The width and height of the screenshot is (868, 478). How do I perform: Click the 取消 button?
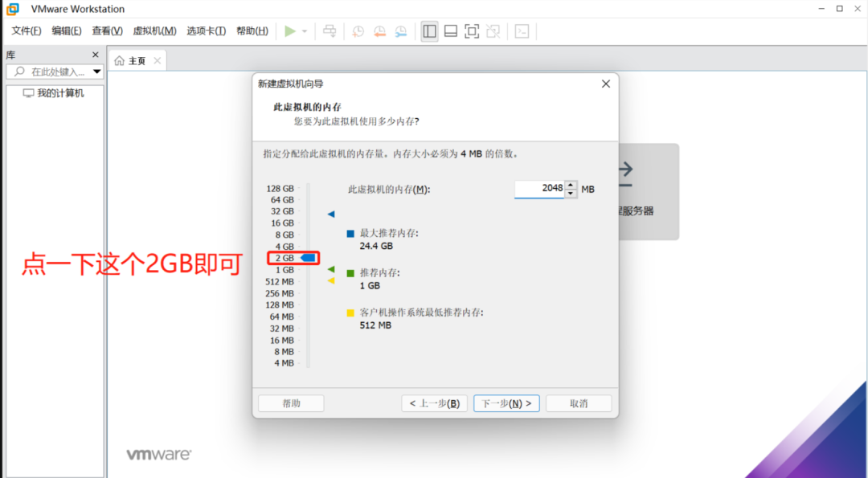579,403
